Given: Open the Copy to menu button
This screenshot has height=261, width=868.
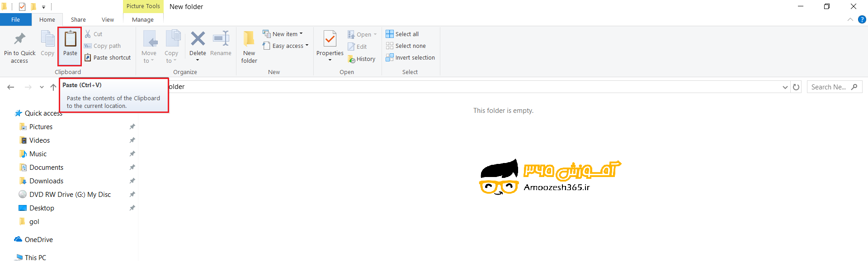Looking at the screenshot, I should 172,47.
